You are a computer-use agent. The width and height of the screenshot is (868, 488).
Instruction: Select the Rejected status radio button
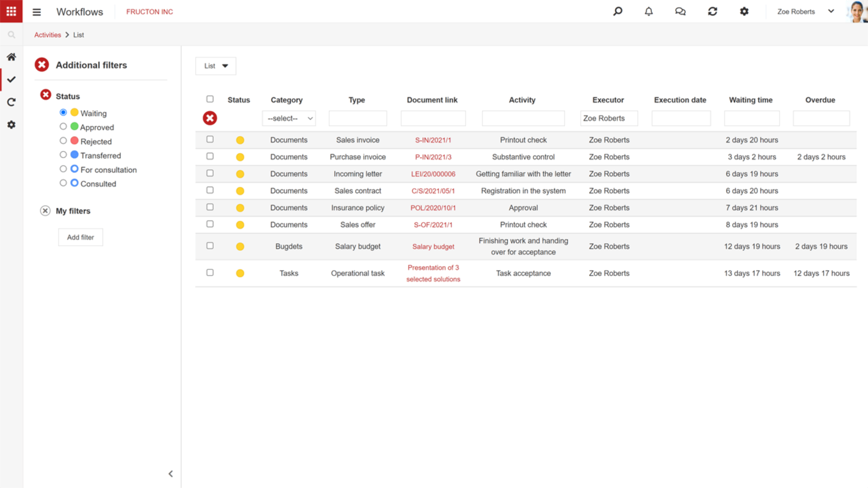(63, 141)
